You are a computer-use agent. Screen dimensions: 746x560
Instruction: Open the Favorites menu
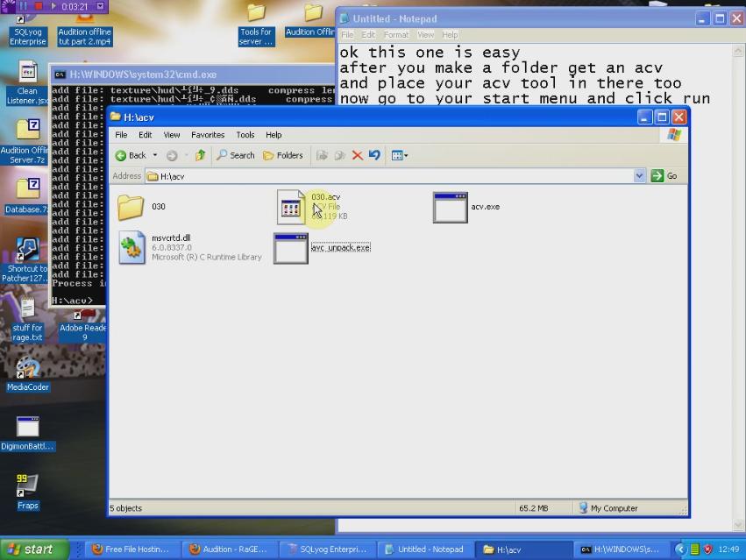pyautogui.click(x=208, y=135)
